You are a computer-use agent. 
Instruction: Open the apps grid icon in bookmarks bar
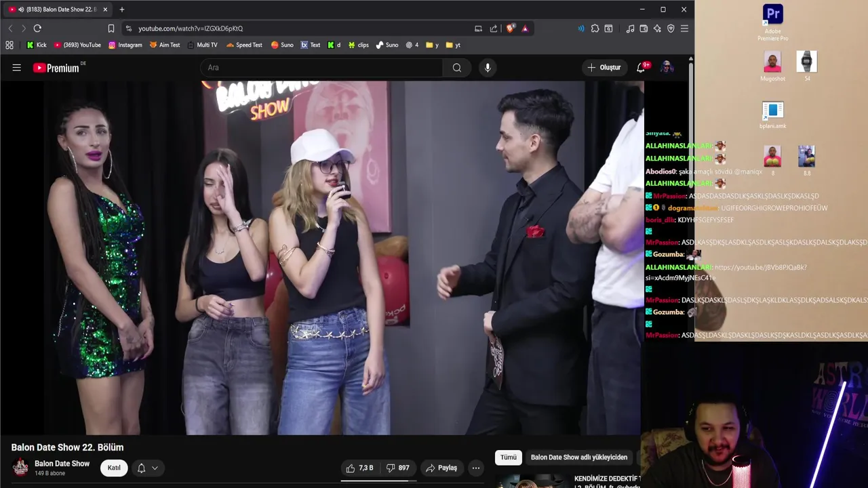point(9,45)
